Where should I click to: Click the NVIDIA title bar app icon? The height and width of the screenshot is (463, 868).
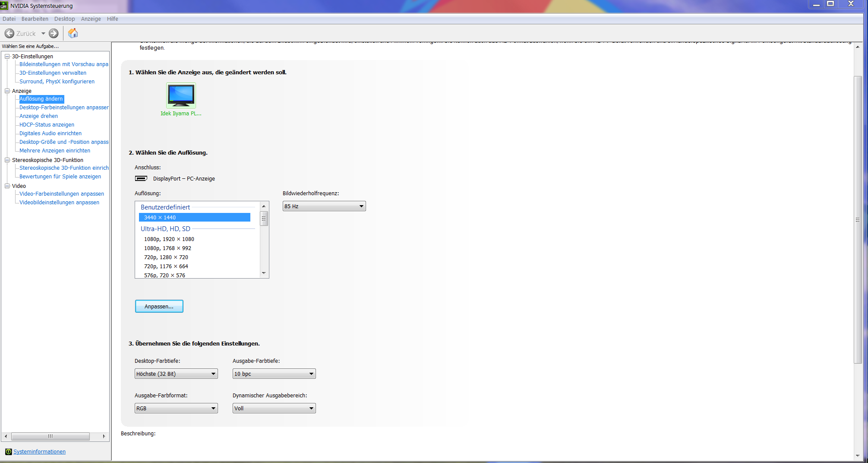(x=4, y=6)
